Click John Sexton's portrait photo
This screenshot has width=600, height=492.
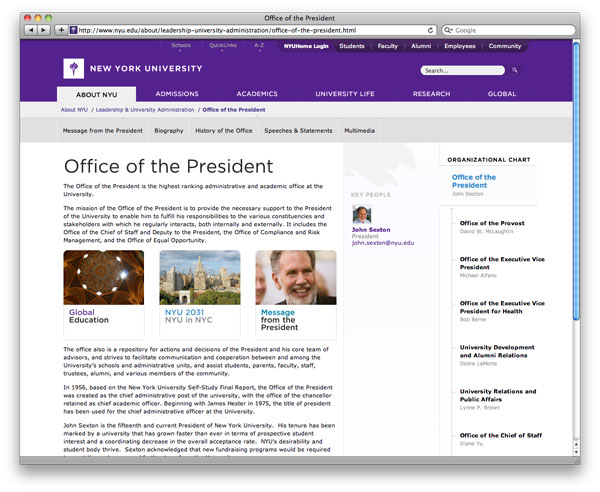(361, 214)
